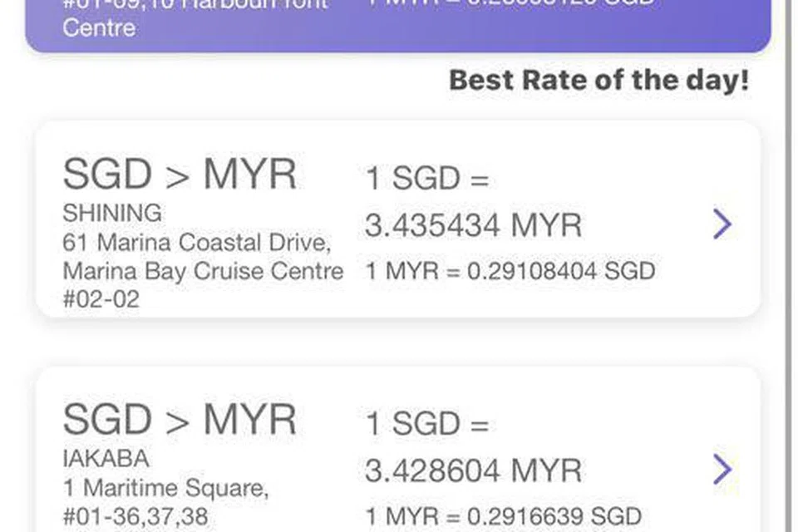This screenshot has width=798, height=532.
Task: Tap the 3.428604 MYR rate value
Action: point(473,470)
